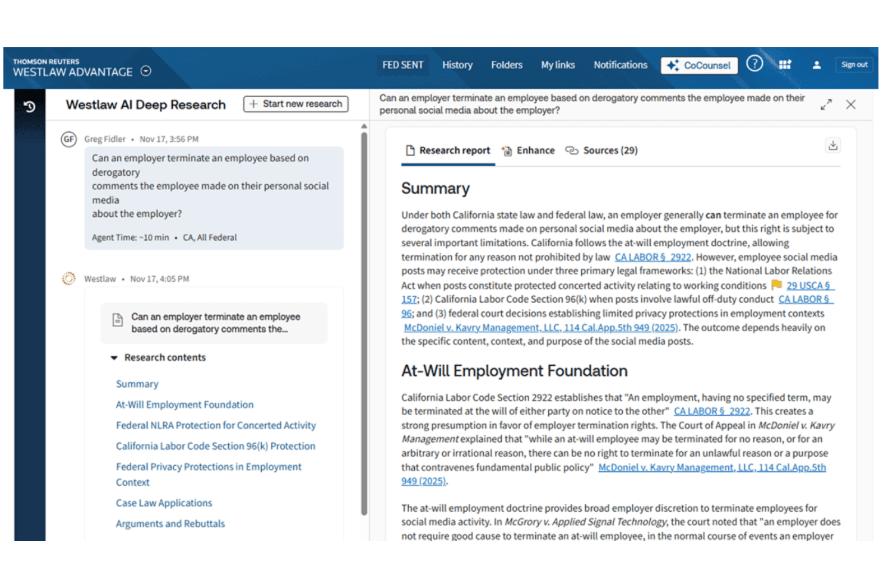Click the "CA, All Federal" jurisdiction text

point(210,238)
